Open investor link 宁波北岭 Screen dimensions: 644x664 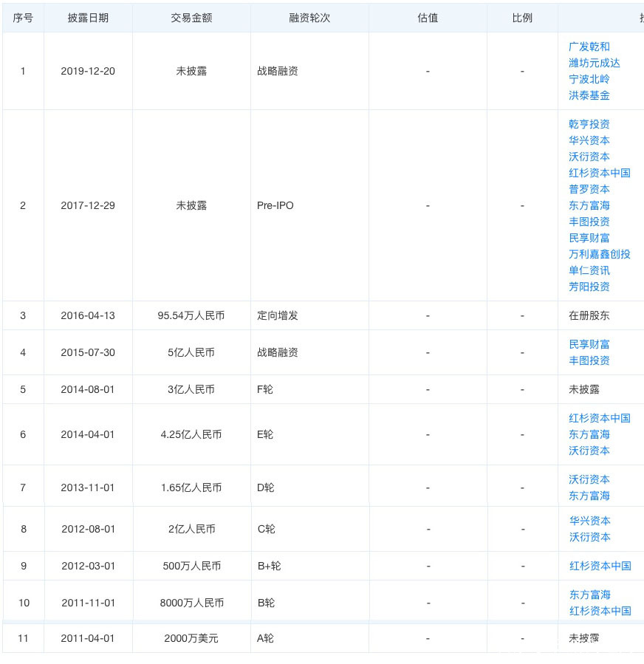(589, 79)
